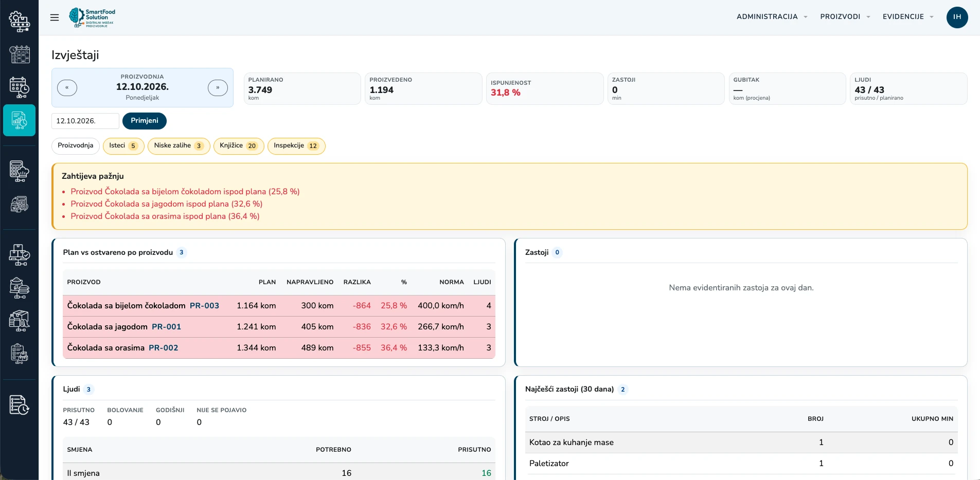
Task: Switch to the Isteci tab
Action: pos(123,146)
